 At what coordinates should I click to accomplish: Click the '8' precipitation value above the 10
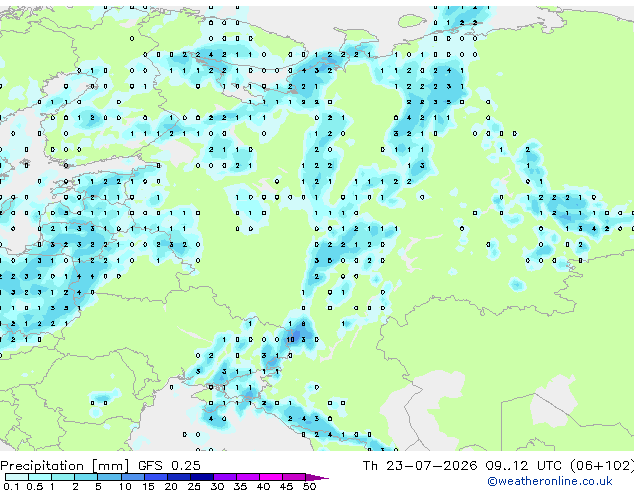tap(304, 324)
